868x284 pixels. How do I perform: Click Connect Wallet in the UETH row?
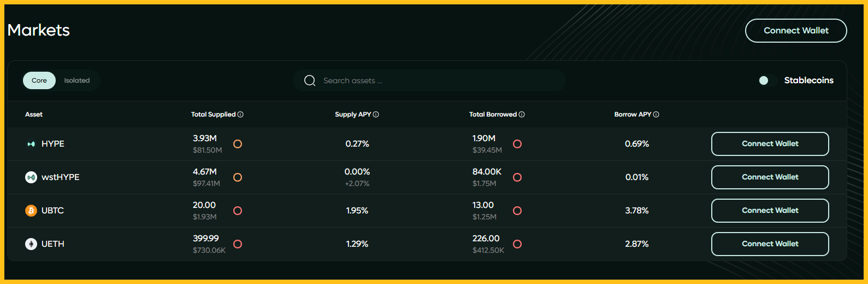coord(770,244)
